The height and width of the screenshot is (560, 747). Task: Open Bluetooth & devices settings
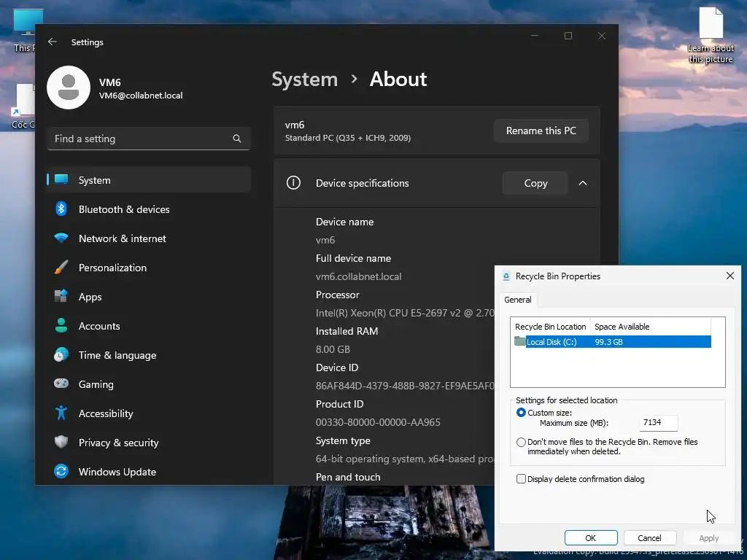coord(149,209)
